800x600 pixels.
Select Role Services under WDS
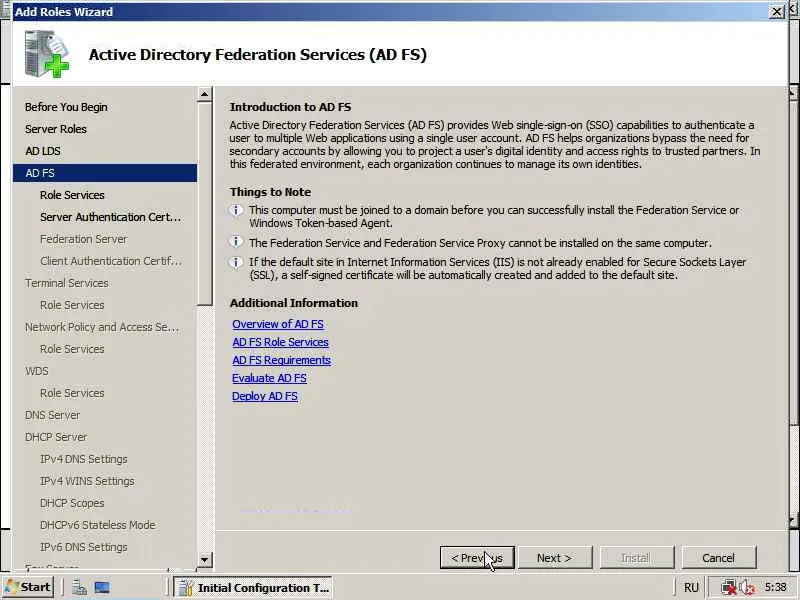pyautogui.click(x=72, y=393)
